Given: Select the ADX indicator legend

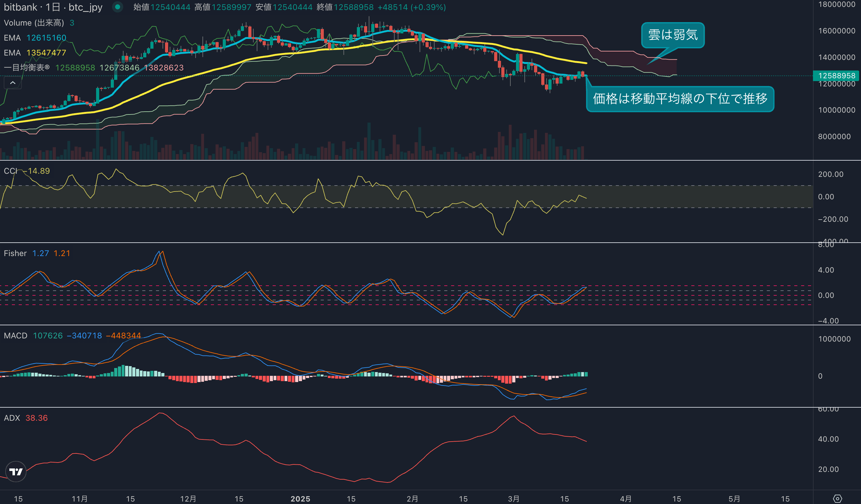Looking at the screenshot, I should [12, 418].
